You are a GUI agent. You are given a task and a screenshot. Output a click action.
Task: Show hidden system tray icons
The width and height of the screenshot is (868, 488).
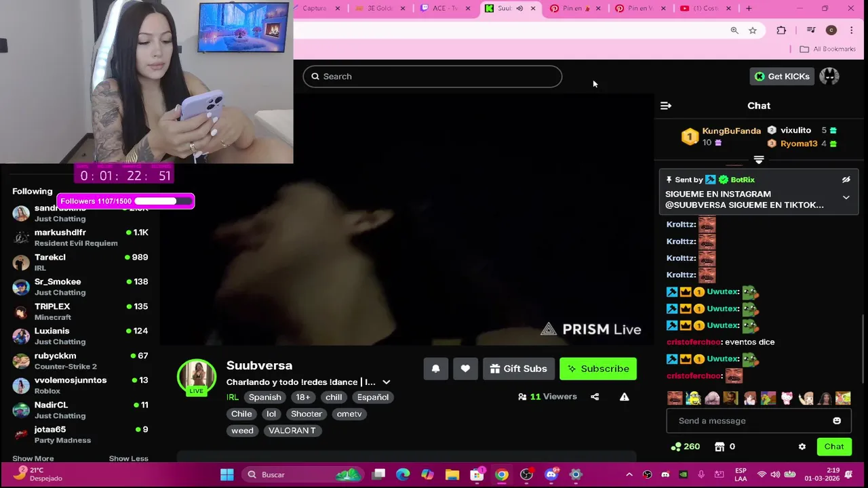[x=629, y=474]
